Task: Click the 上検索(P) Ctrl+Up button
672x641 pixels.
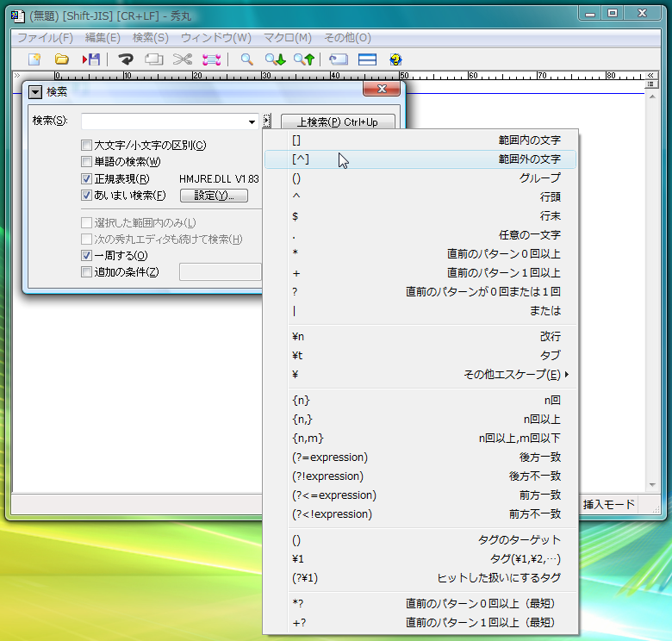Action: pos(338,121)
